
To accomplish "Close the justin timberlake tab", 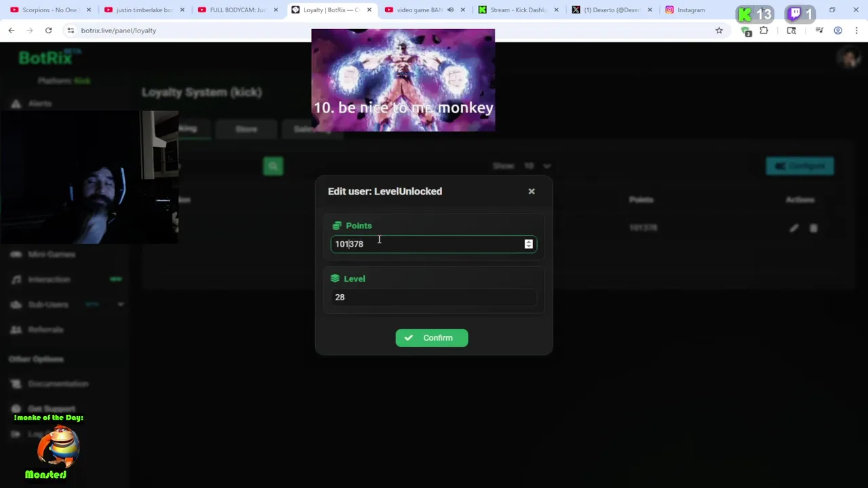I will coord(182,10).
